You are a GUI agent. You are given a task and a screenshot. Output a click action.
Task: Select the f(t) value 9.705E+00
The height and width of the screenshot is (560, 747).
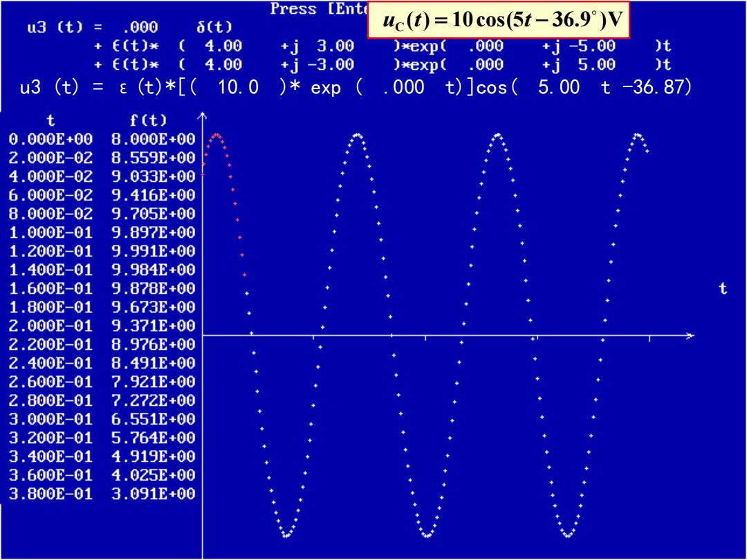(x=154, y=214)
